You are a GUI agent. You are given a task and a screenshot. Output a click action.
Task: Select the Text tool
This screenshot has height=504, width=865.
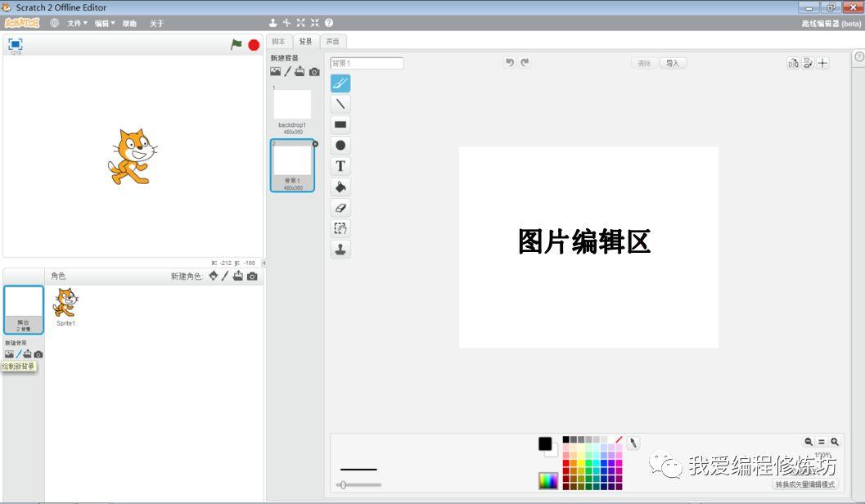pyautogui.click(x=340, y=166)
